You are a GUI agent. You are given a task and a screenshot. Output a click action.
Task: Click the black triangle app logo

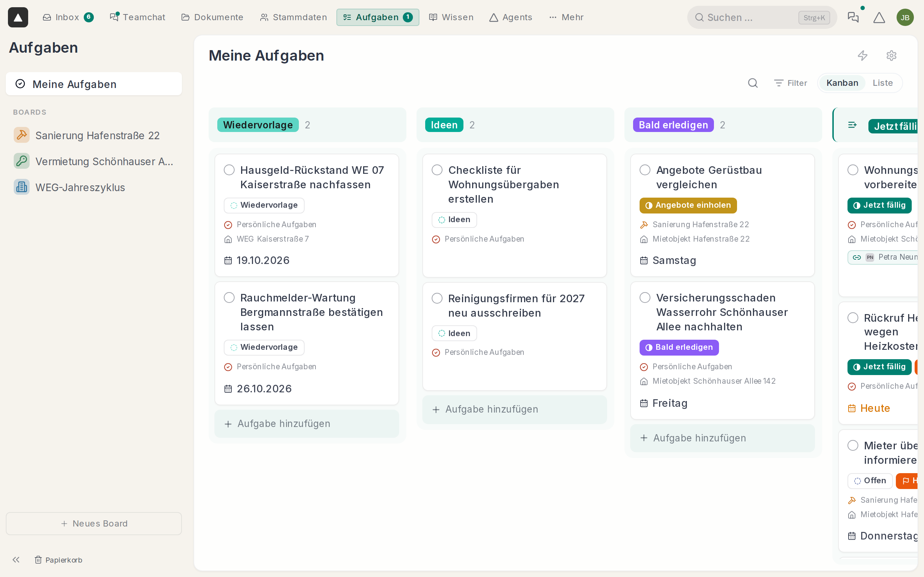coord(18,17)
